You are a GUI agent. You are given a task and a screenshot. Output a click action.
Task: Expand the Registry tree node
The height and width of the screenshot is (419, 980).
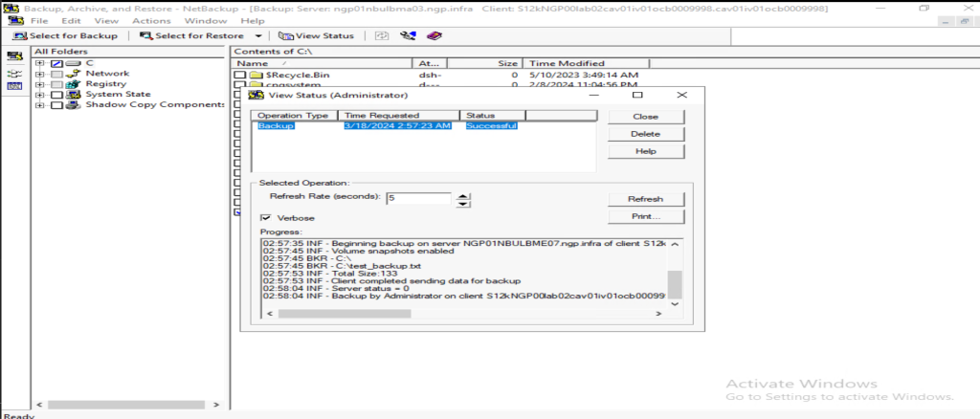coord(40,84)
